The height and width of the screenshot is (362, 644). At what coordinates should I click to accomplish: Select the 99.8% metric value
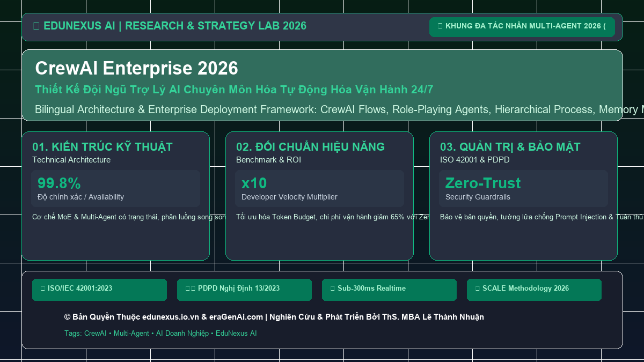click(x=59, y=183)
